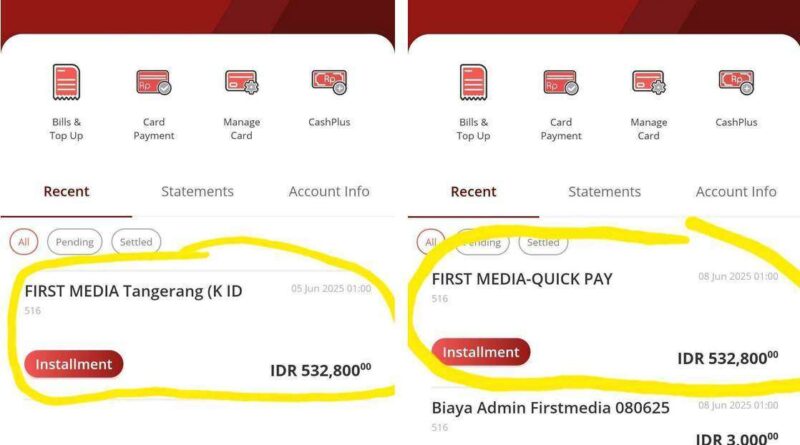
Task: Switch to Statements tab in left screen
Action: [x=197, y=191]
